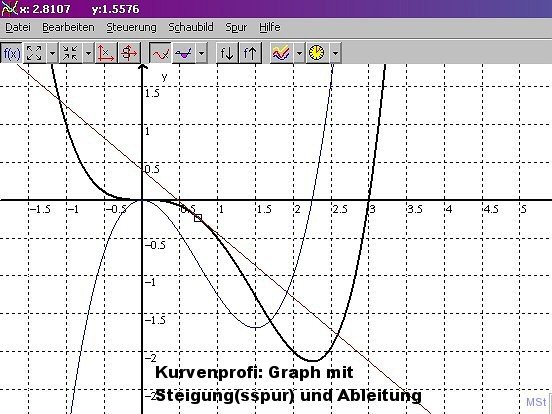Click the multi-colored curves icon
Screen dimensions: 552x414
point(281,53)
